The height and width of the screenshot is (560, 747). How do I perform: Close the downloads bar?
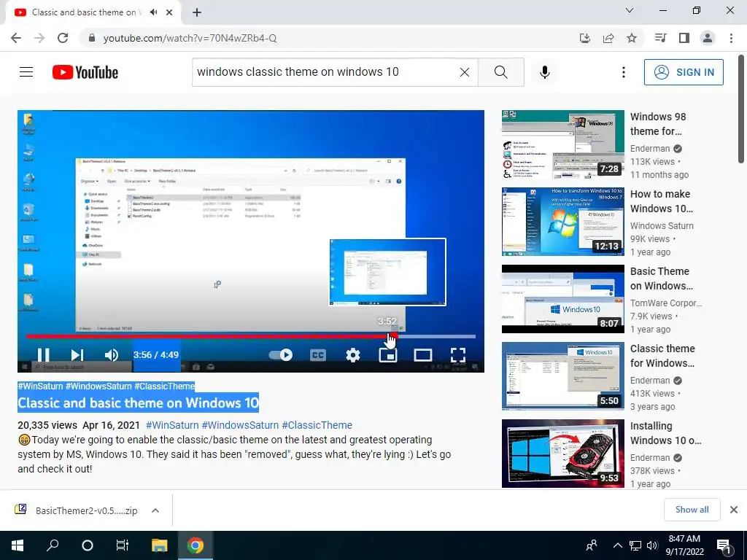[x=734, y=510]
